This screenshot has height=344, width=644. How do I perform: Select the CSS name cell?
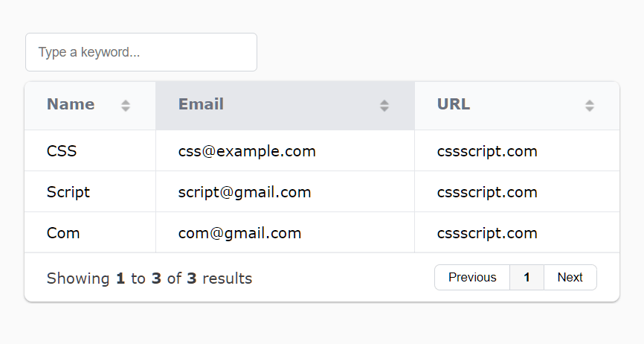pos(91,151)
